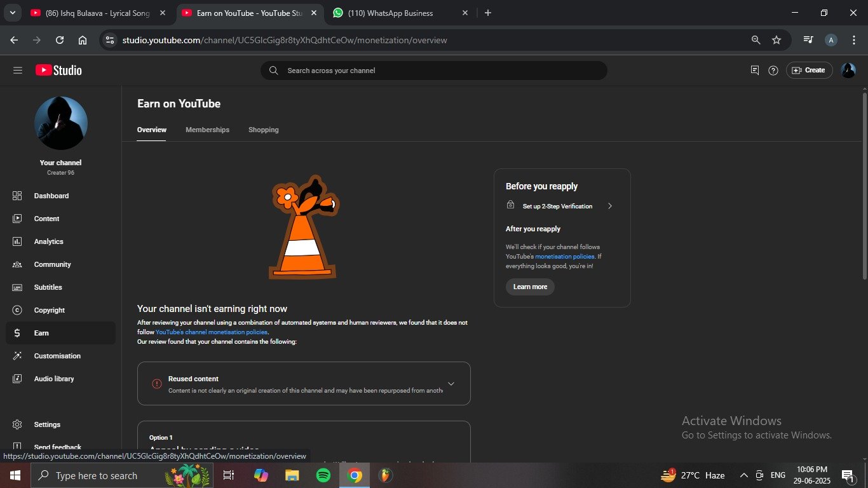Open Spotify from the taskbar
868x488 pixels.
(323, 475)
